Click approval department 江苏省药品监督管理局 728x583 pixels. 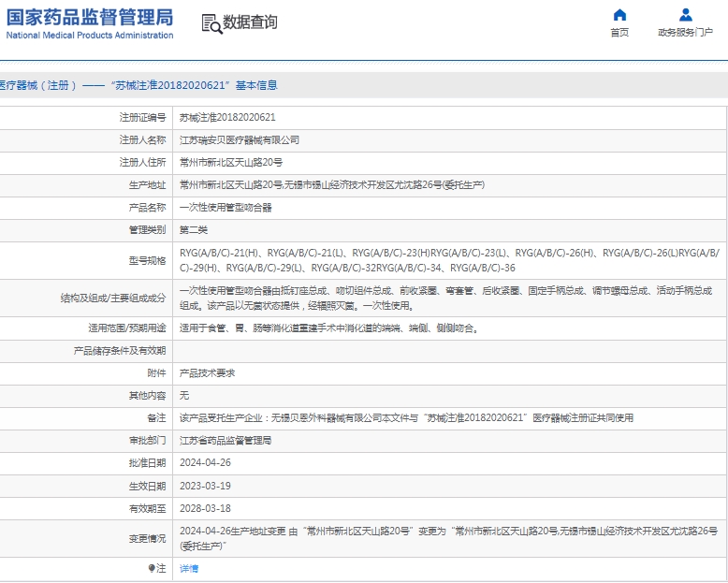point(226,441)
